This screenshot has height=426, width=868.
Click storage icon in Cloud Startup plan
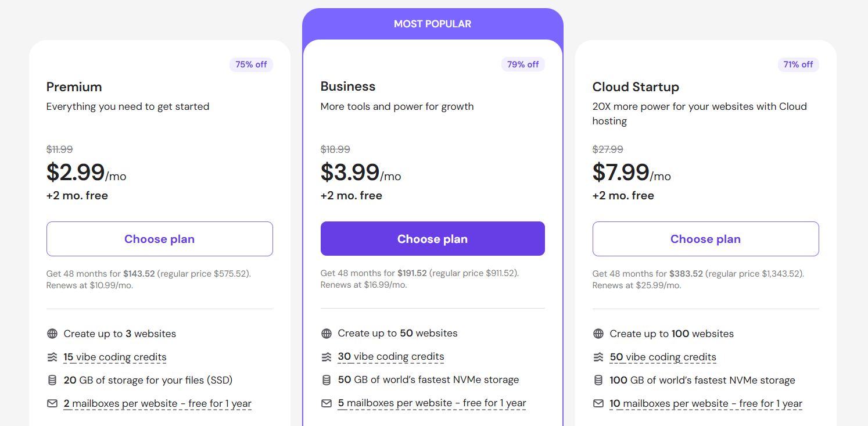[x=598, y=380]
